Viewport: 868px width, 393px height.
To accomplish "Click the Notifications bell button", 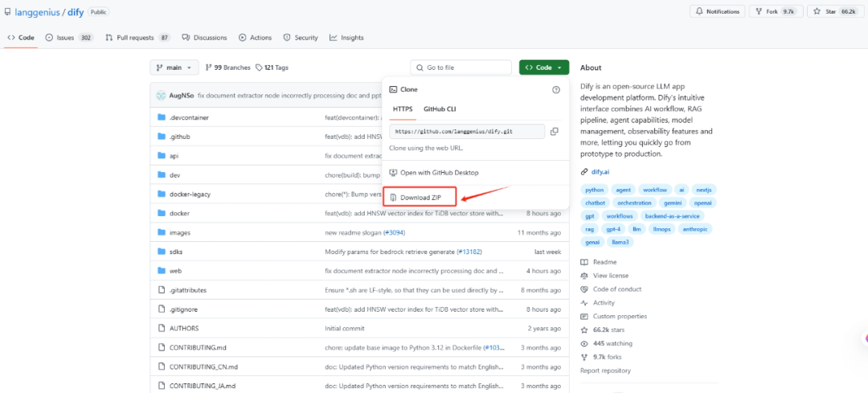I will (x=716, y=12).
